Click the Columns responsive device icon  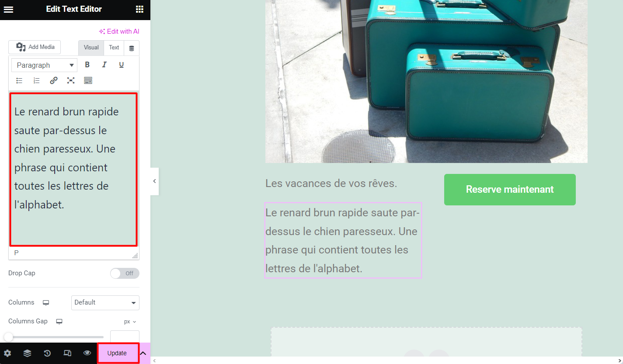pos(45,302)
